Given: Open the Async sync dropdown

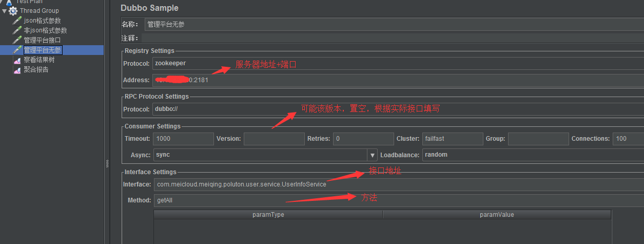Looking at the screenshot, I should click(265, 155).
